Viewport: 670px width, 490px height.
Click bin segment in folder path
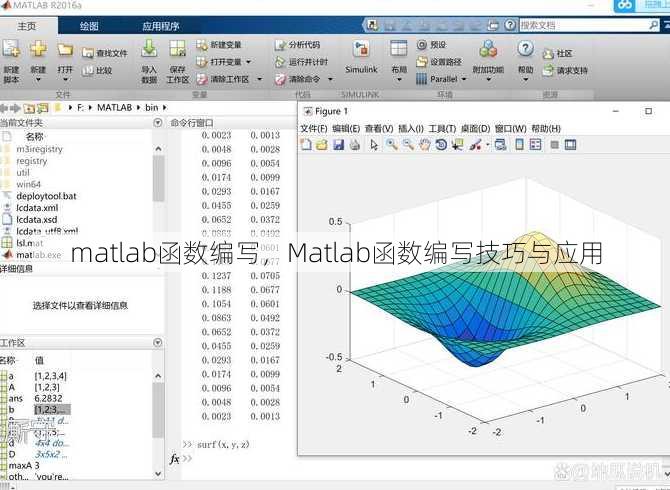(x=151, y=108)
